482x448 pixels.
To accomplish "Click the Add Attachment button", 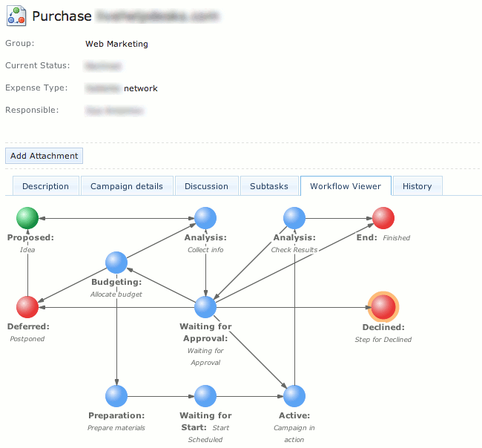I will point(44,156).
